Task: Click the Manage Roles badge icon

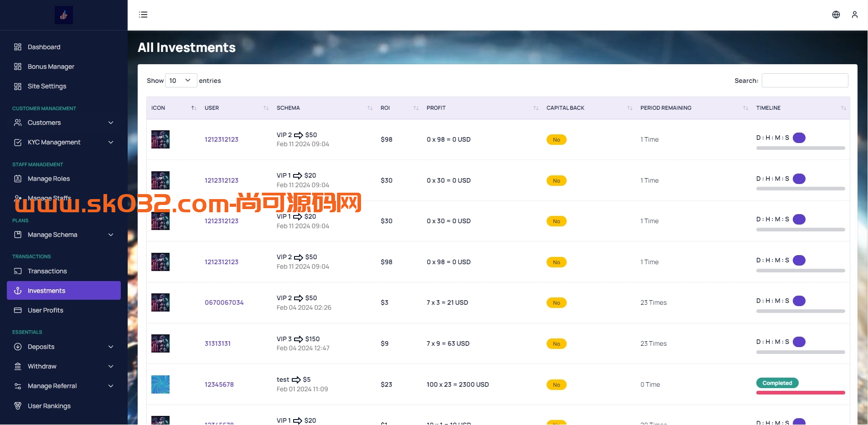Action: [x=18, y=179]
